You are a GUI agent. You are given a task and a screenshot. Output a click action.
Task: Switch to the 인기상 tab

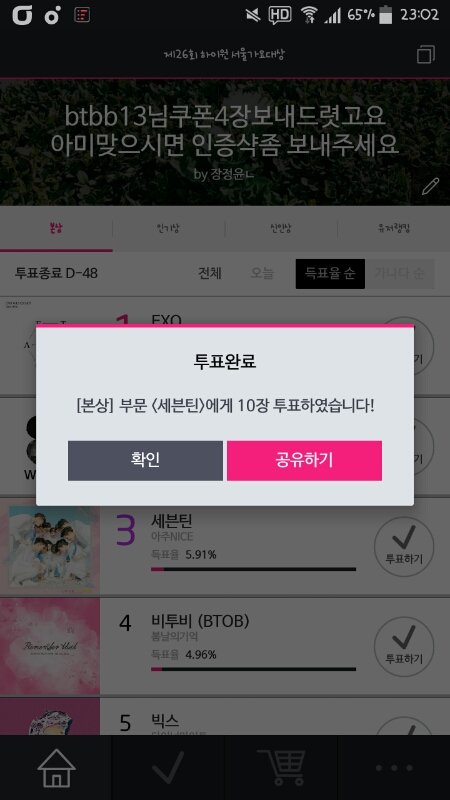pos(168,229)
